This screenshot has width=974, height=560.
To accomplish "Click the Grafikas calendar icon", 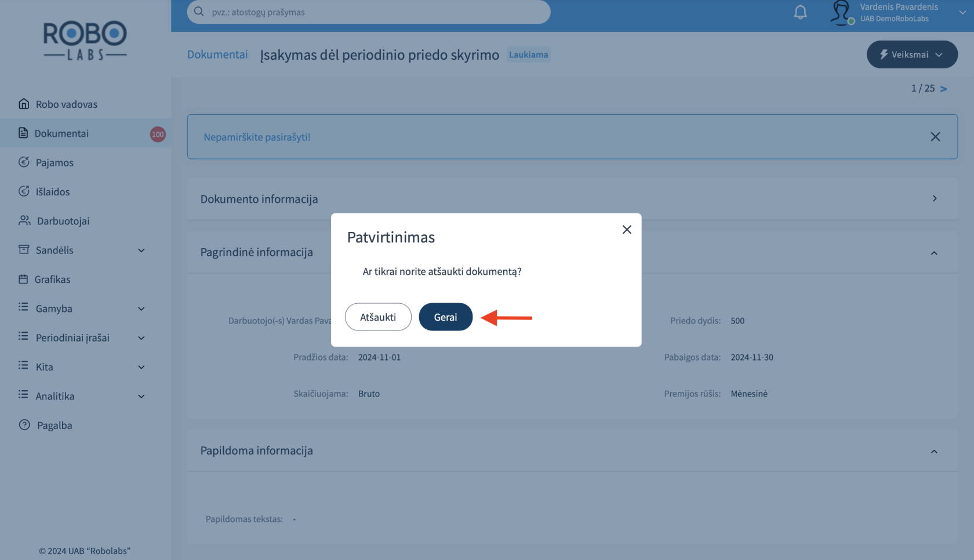I will pyautogui.click(x=23, y=279).
